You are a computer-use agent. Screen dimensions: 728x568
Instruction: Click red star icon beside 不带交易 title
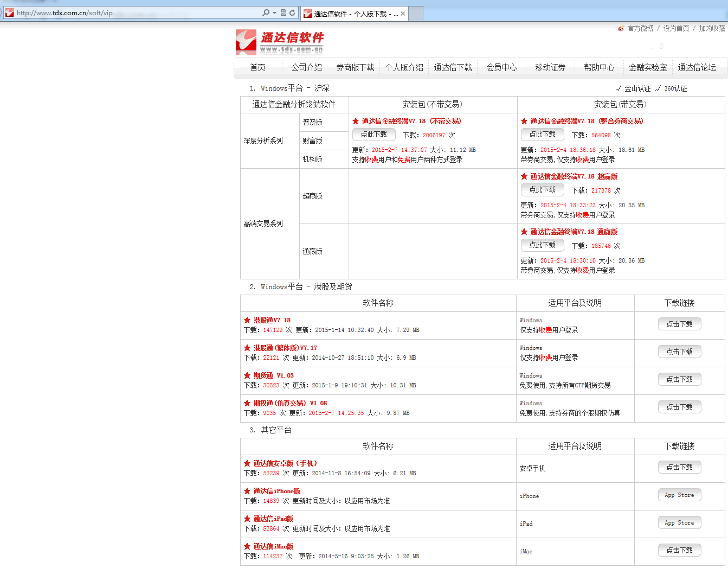pyautogui.click(x=356, y=121)
